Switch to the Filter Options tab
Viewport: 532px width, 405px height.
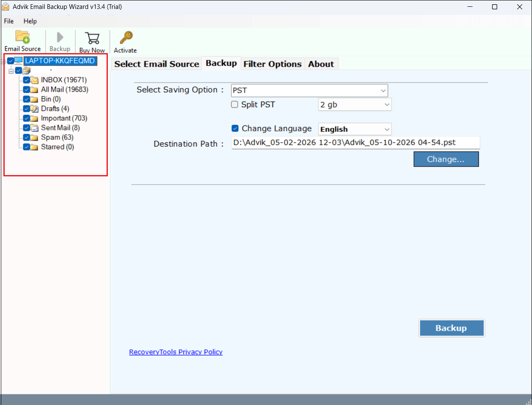(273, 64)
